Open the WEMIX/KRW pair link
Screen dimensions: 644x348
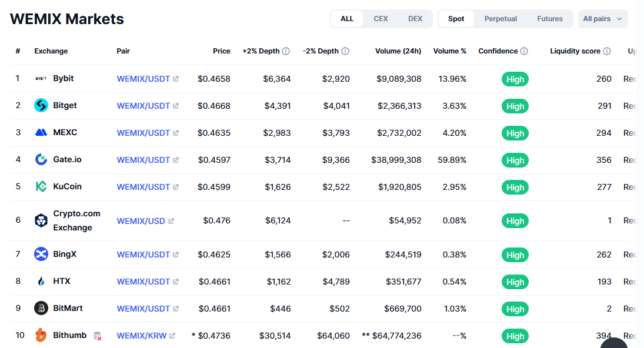142,336
